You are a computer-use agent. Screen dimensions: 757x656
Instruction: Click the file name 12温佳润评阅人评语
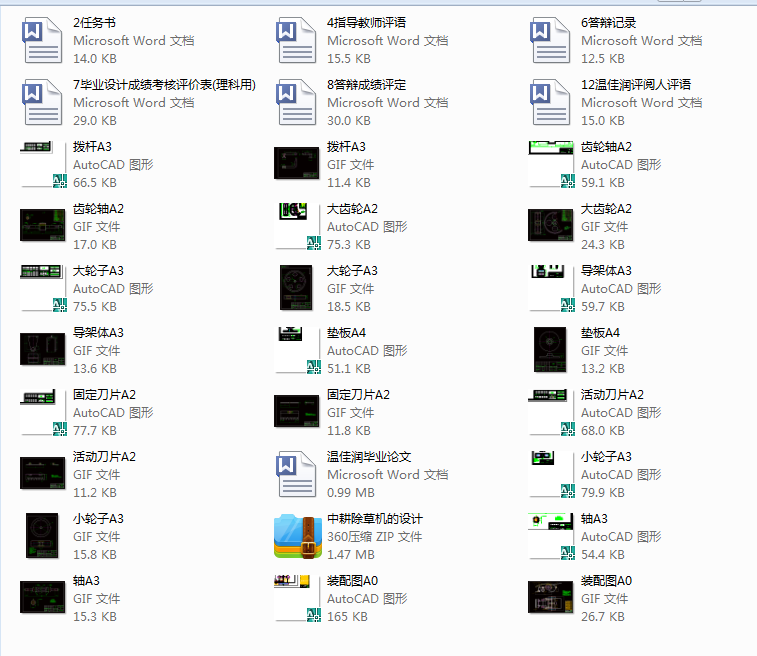coord(636,85)
